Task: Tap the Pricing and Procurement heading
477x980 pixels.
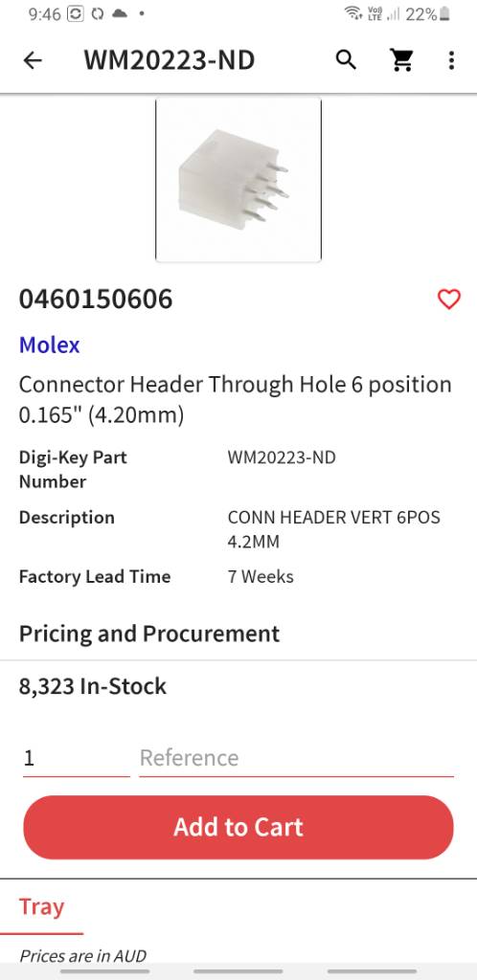Action: click(x=149, y=634)
